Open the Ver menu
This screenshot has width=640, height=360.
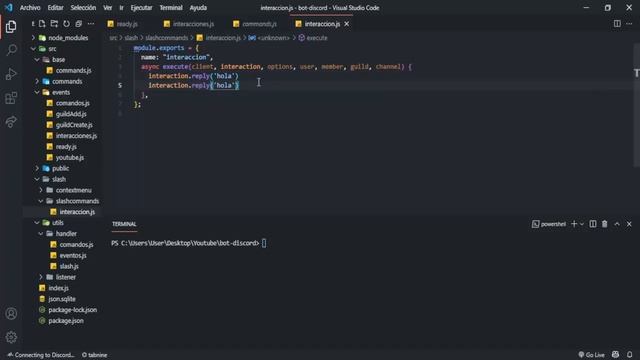[x=108, y=8]
